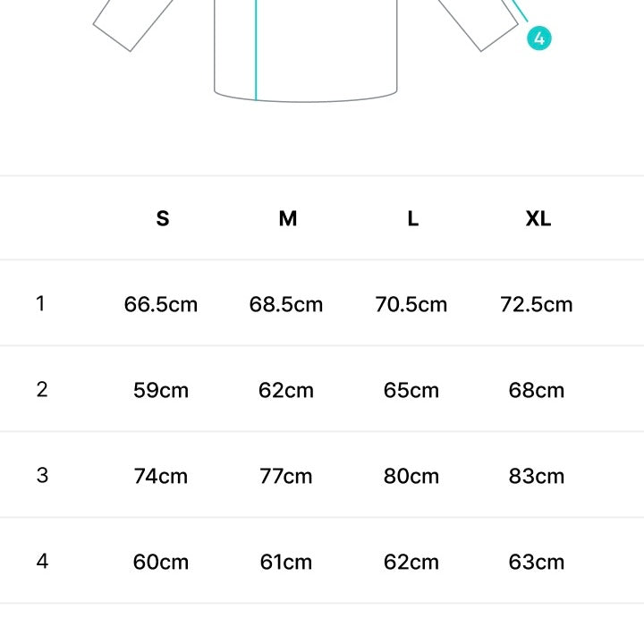Viewport: 644px width, 644px height.
Task: Click measurement row number 3
Action: click(41, 476)
